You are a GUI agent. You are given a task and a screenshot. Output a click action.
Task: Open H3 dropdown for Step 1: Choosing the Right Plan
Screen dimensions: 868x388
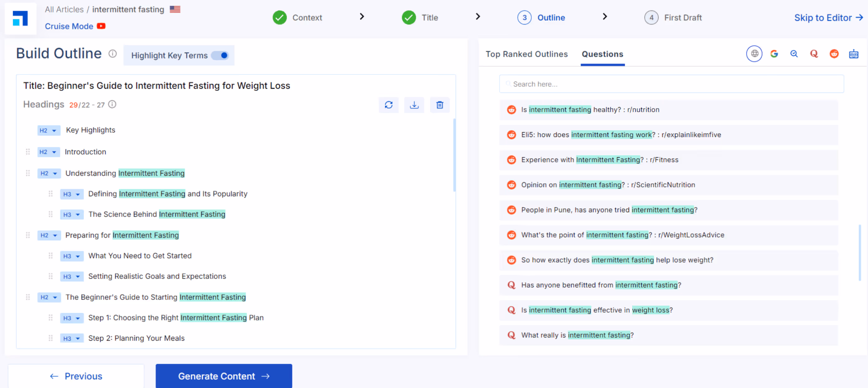(x=72, y=318)
